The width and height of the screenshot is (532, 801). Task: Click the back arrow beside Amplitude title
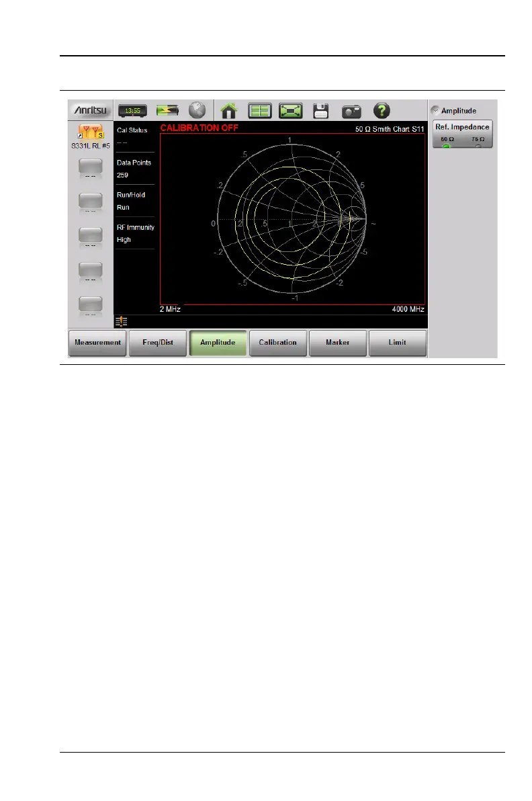[435, 110]
